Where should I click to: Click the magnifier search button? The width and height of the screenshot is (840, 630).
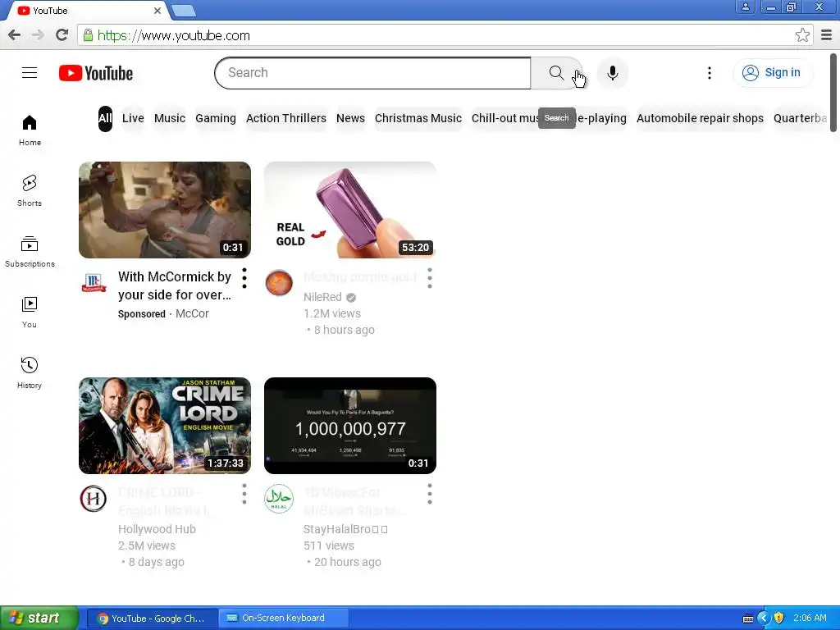coord(557,73)
